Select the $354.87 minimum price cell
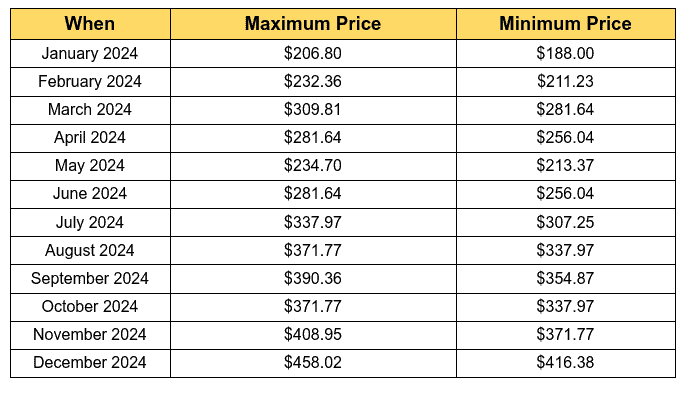The width and height of the screenshot is (687, 400). pos(565,278)
